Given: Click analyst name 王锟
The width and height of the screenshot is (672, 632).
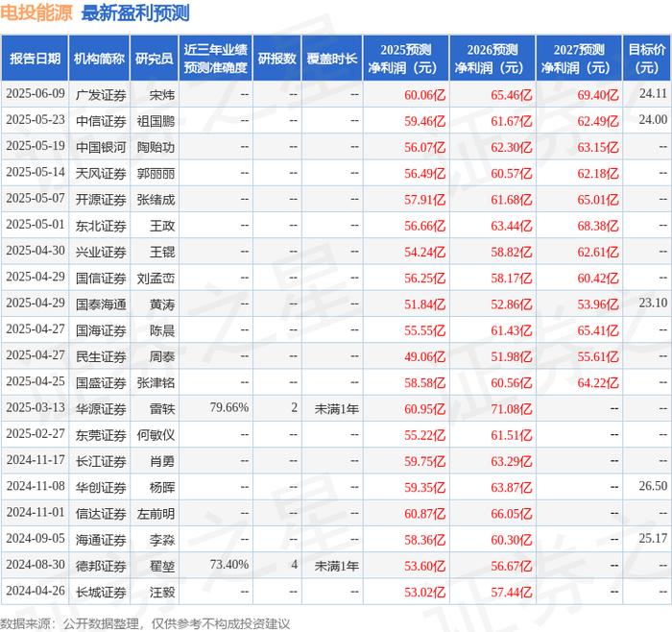Looking at the screenshot, I should click(x=162, y=252).
